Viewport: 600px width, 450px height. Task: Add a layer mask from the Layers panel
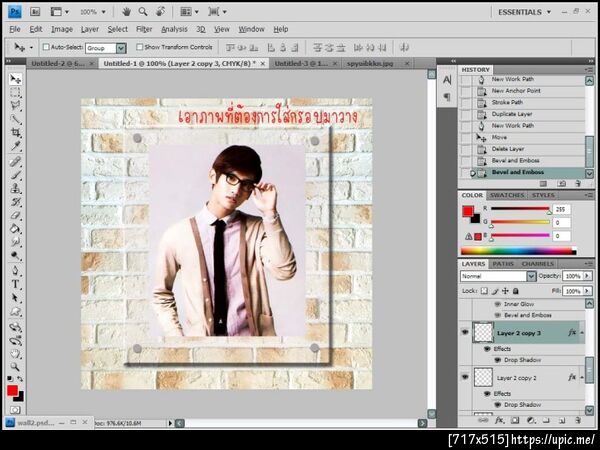tap(515, 420)
